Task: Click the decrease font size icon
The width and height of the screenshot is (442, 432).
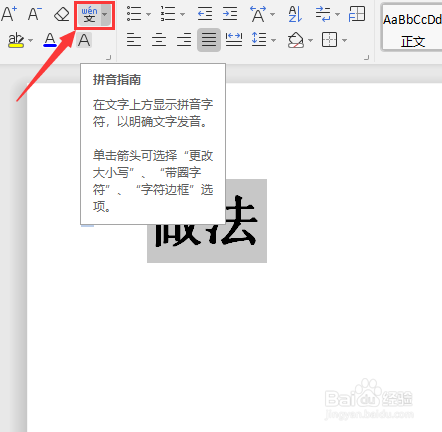Action: point(35,14)
